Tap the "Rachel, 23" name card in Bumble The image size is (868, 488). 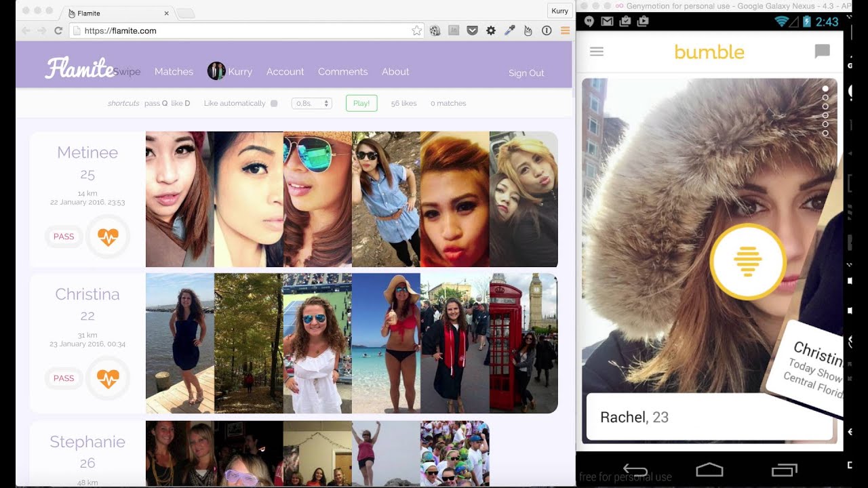point(709,417)
